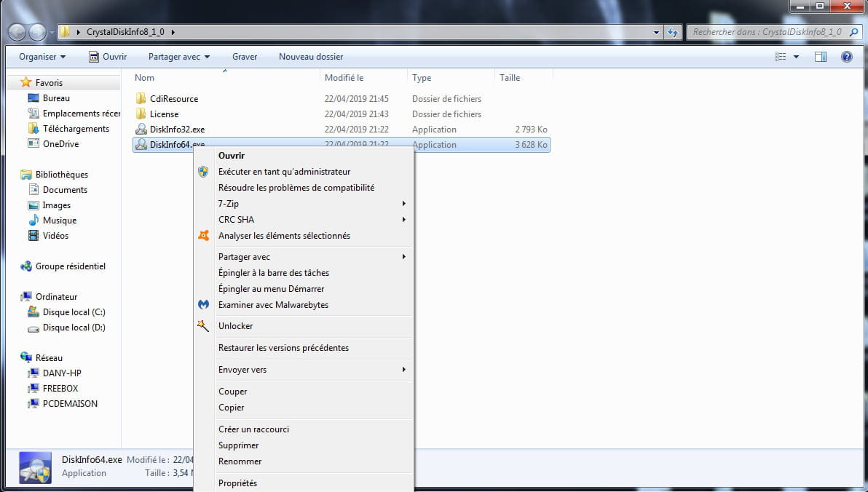Click the Favoris star icon
This screenshot has height=492, width=868.
point(26,82)
